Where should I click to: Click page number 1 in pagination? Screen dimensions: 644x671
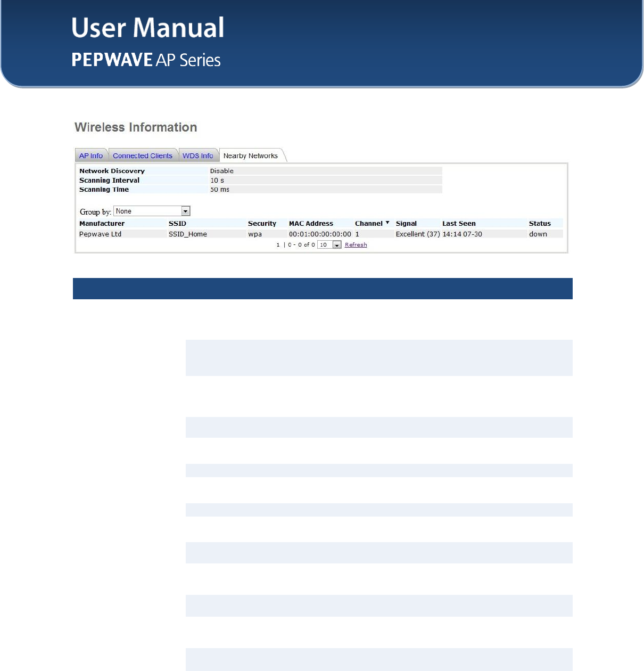278,245
